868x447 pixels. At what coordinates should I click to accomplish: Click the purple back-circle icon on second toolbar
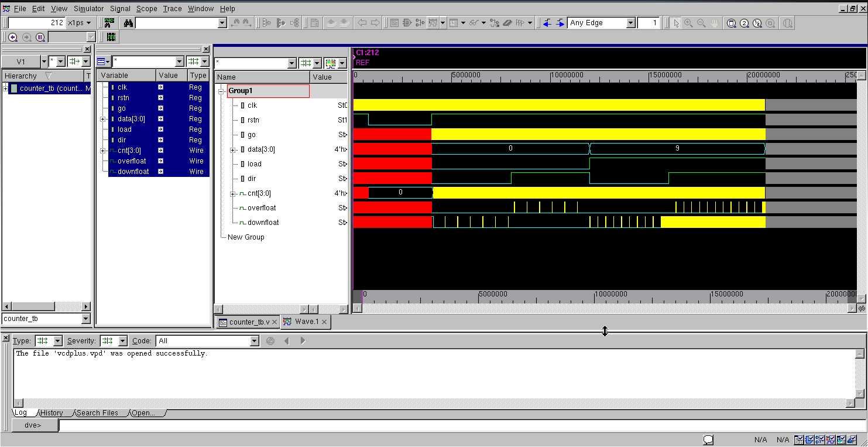tap(13, 37)
